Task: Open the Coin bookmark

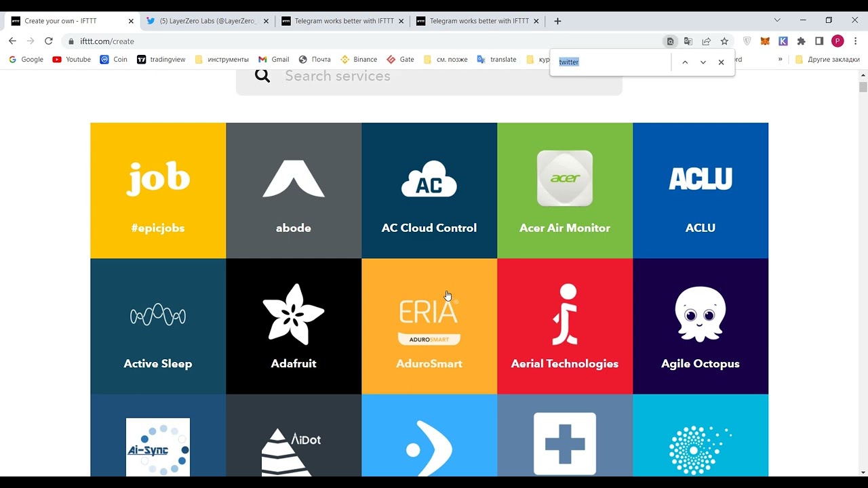Action: pos(113,60)
